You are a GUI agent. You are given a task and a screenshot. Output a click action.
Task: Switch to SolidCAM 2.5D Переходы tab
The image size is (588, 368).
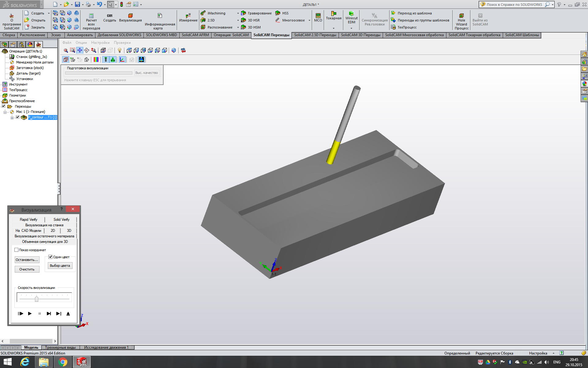click(x=315, y=35)
